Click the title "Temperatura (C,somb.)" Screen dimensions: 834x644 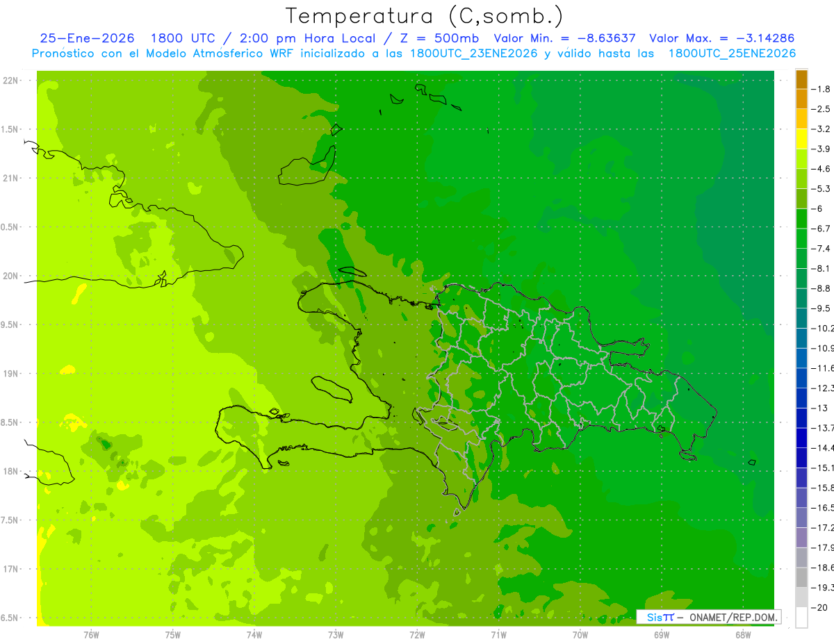[x=424, y=16]
